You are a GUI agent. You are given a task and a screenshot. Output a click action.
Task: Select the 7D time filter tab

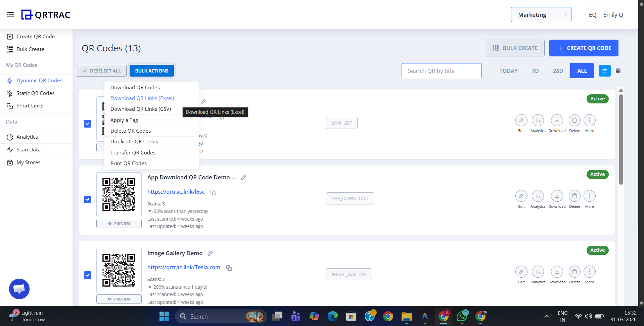coord(535,71)
